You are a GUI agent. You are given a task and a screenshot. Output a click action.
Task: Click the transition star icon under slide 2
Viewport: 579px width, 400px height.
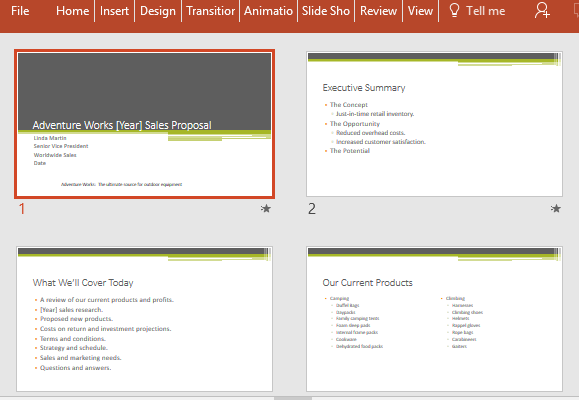pos(555,209)
